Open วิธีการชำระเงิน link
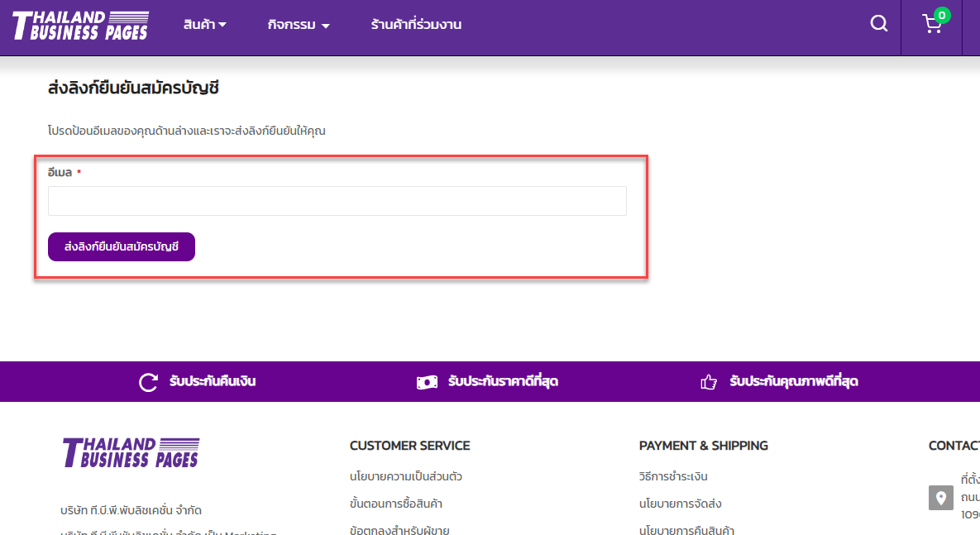The image size is (980, 535). (x=673, y=476)
